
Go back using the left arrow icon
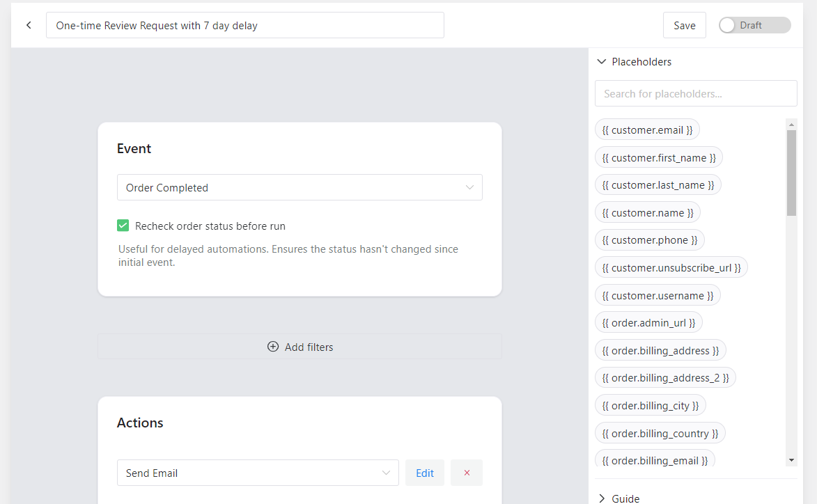coord(29,25)
